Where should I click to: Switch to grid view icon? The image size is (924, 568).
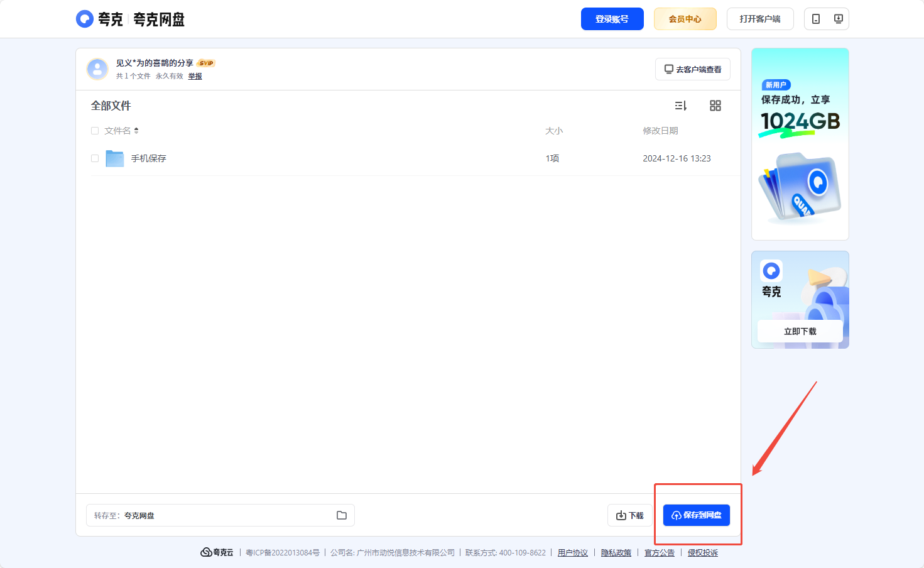point(715,106)
